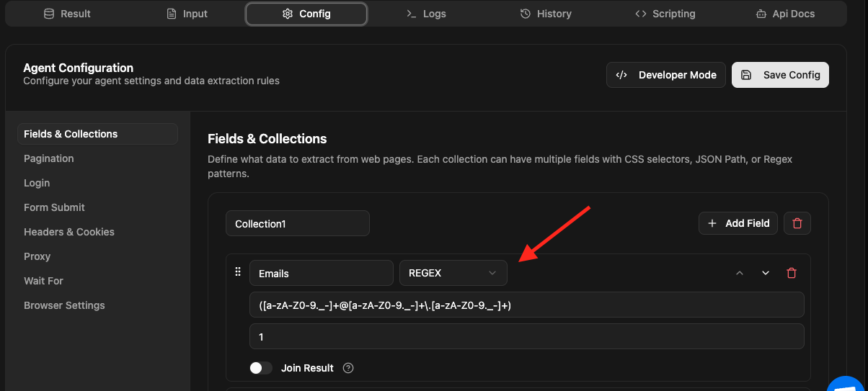Click the Save Config button
The width and height of the screenshot is (868, 391).
[780, 75]
